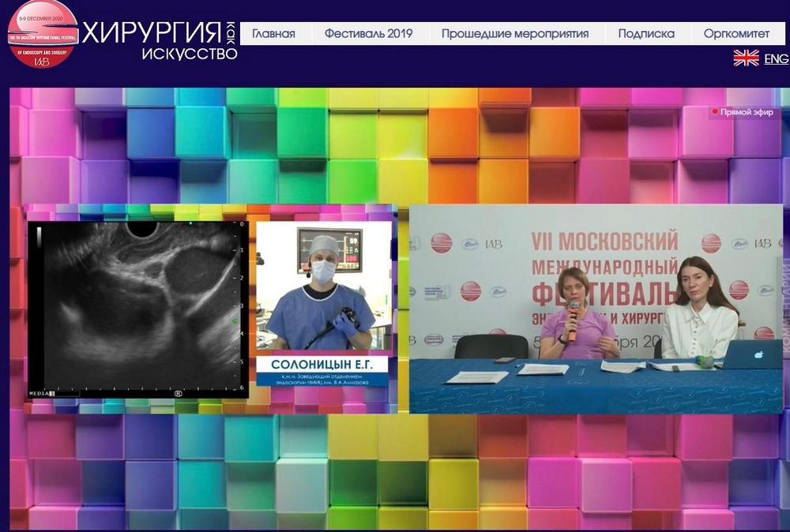
Task: Open the Фестиваль 2019 menu item
Action: point(368,34)
